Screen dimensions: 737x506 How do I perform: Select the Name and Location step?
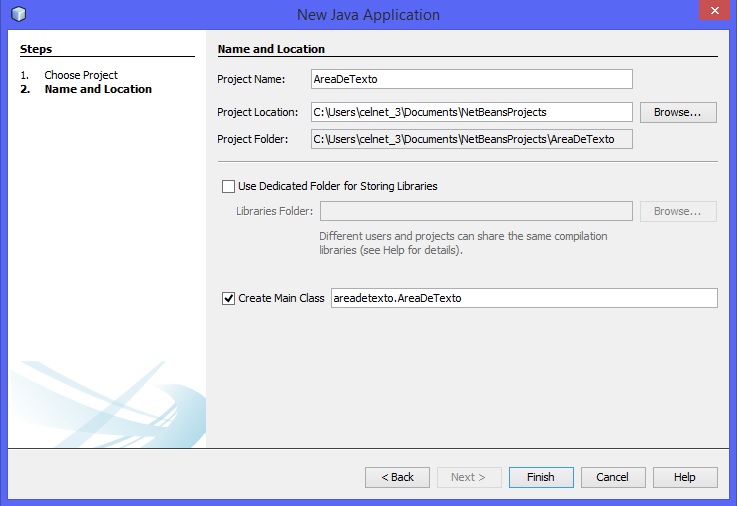98,89
